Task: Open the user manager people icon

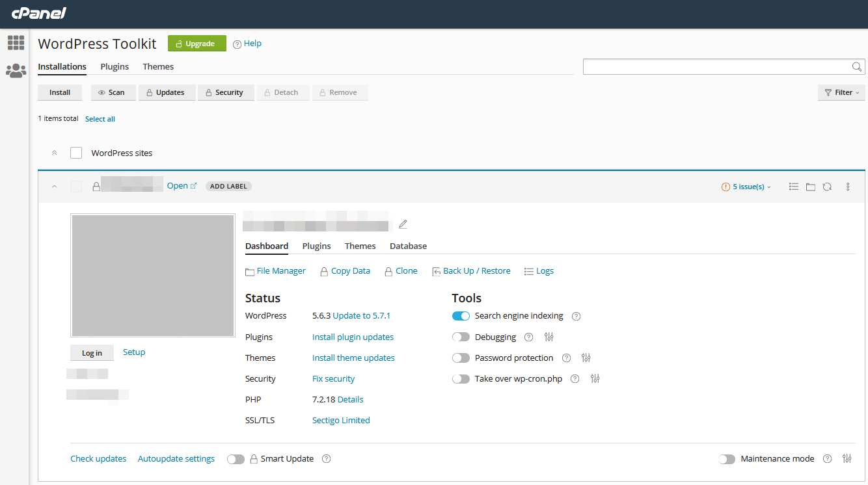Action: click(x=16, y=71)
